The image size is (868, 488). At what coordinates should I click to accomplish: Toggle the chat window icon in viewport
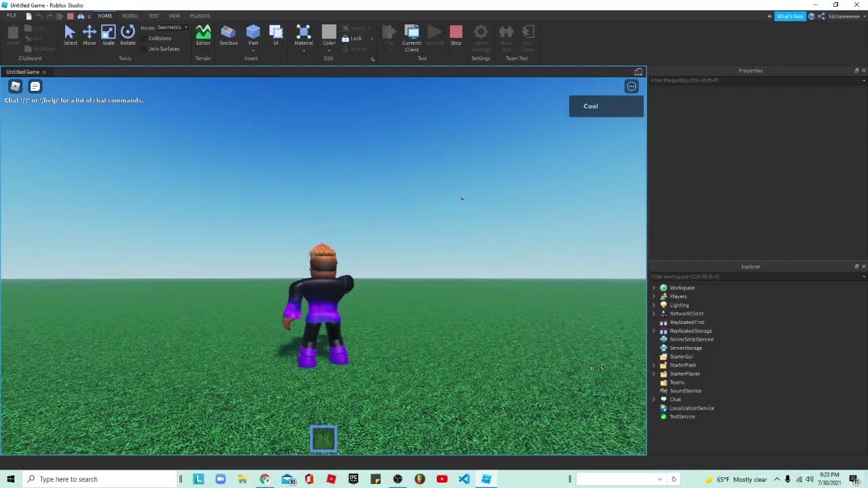coord(35,86)
